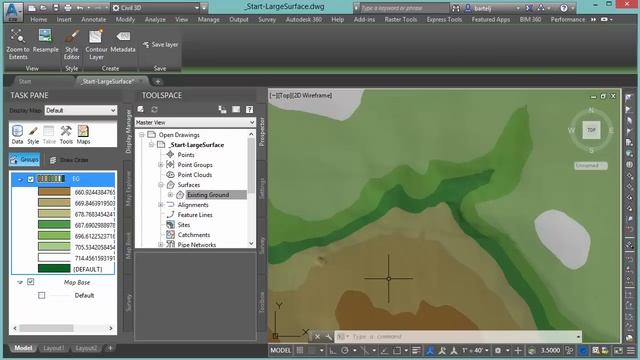Select Point Clouds in Toolspace tree

tap(195, 175)
